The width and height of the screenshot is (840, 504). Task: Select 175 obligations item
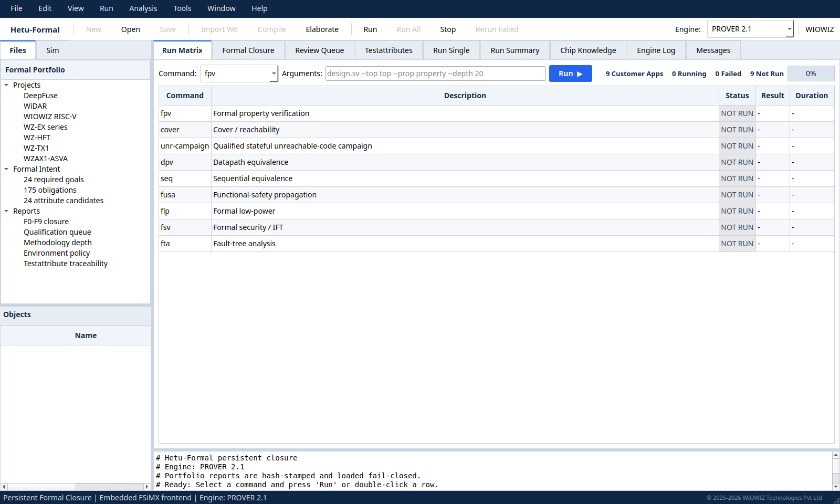(x=50, y=190)
